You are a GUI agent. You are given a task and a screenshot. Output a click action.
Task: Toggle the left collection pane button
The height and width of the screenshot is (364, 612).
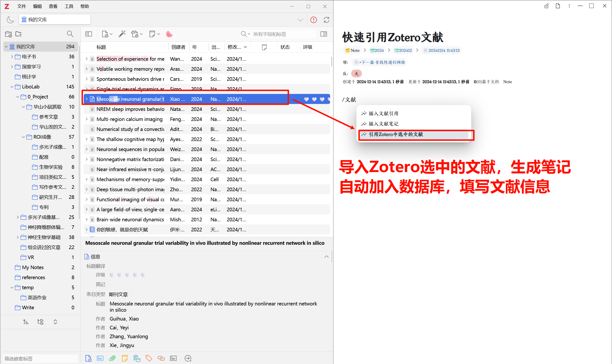(x=88, y=34)
